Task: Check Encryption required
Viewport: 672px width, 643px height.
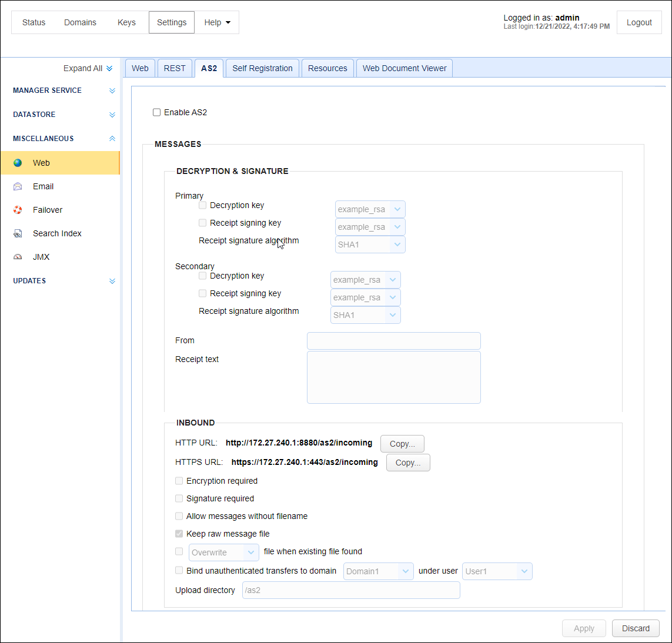Action: coord(179,481)
